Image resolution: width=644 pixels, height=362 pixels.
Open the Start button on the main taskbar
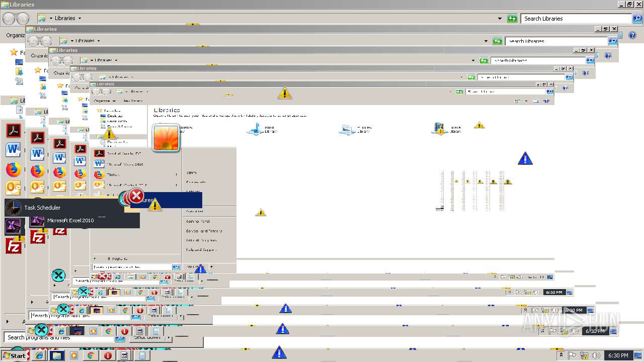click(14, 355)
